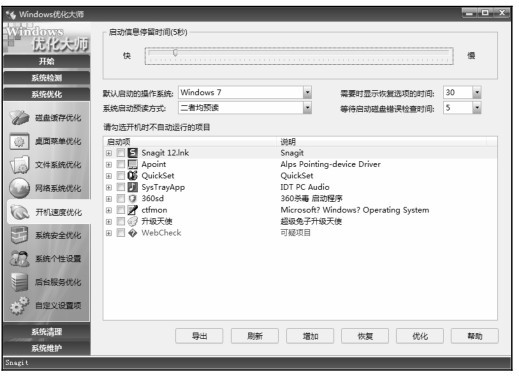Check the WebCheck startup checkbox

click(x=121, y=233)
